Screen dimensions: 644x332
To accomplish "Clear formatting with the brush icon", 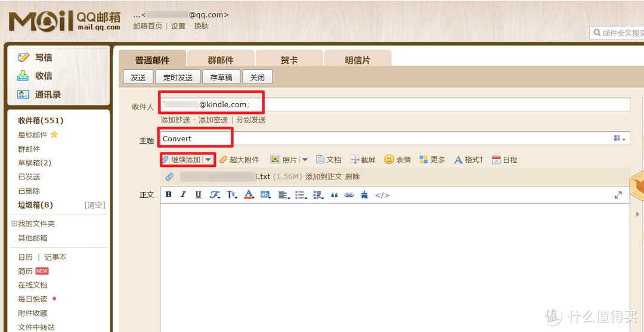I will [364, 195].
